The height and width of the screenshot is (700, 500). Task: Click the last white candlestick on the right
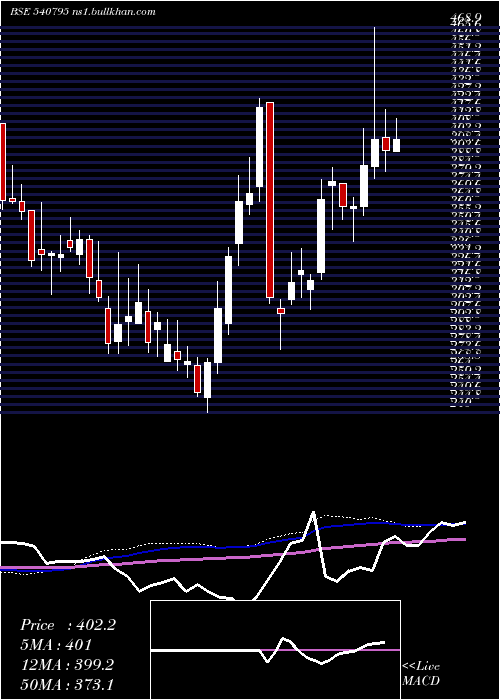tap(396, 145)
